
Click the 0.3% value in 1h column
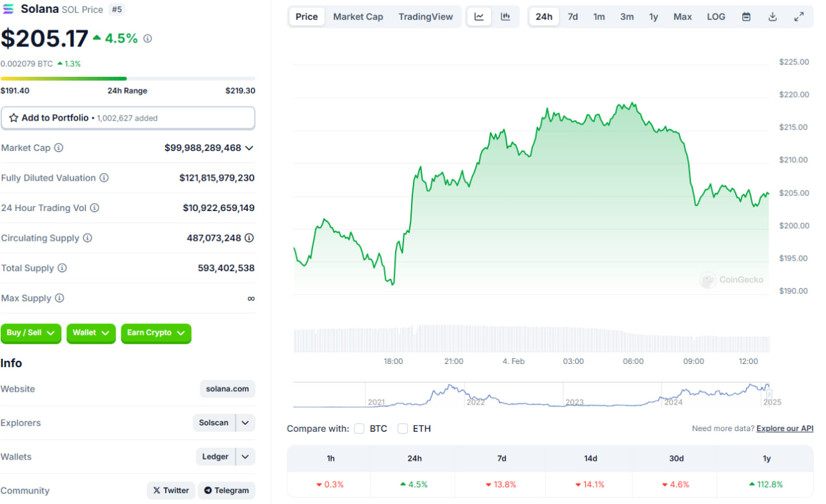coord(334,484)
